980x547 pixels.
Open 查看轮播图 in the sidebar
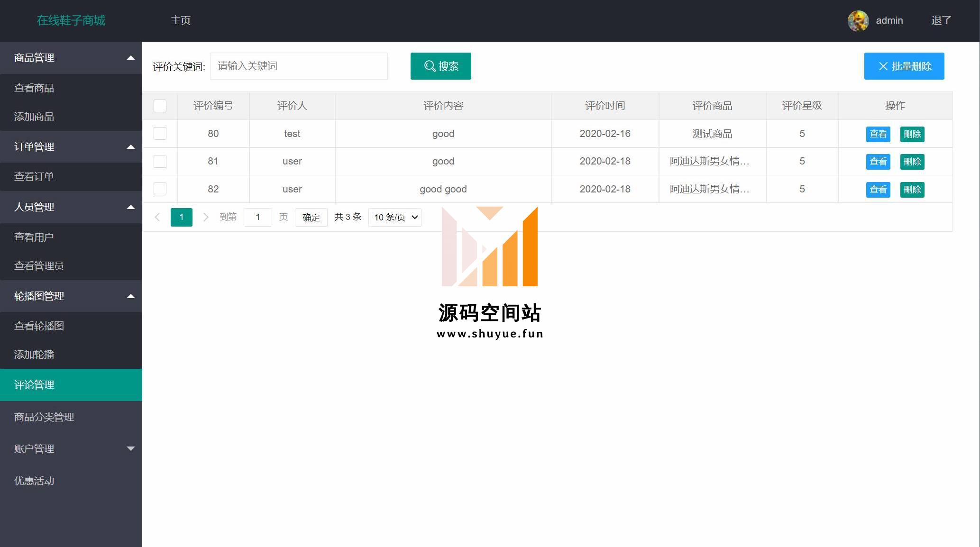click(71, 326)
